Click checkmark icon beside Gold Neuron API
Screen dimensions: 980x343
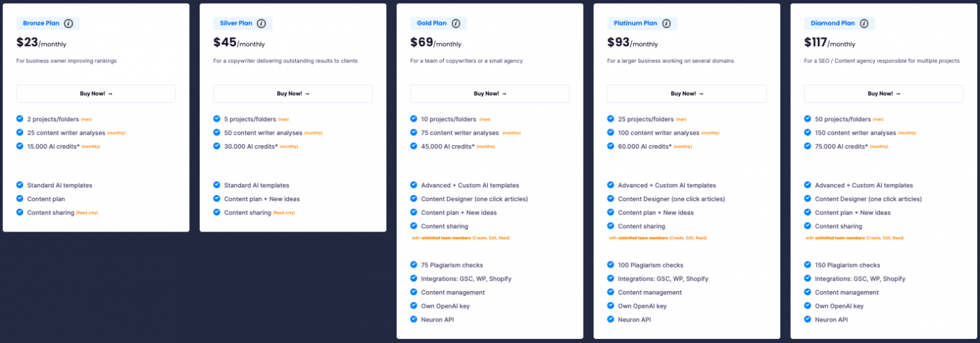tap(414, 319)
